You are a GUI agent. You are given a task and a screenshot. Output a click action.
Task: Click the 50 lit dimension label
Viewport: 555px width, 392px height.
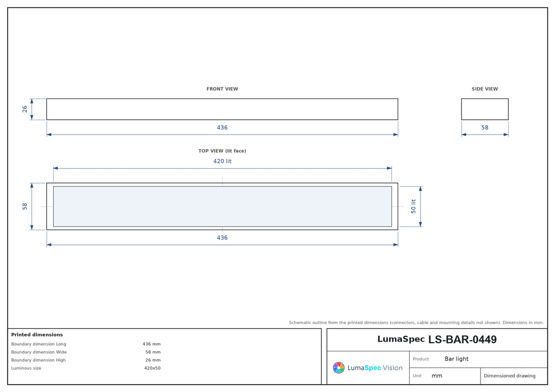413,206
